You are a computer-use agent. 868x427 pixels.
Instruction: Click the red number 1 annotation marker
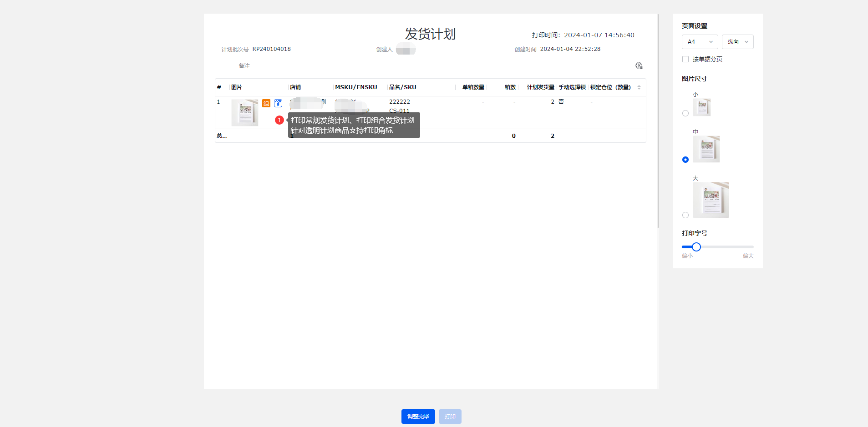[279, 120]
